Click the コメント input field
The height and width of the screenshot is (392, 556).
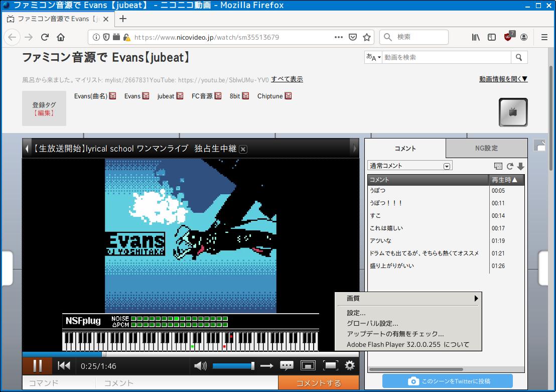187,383
